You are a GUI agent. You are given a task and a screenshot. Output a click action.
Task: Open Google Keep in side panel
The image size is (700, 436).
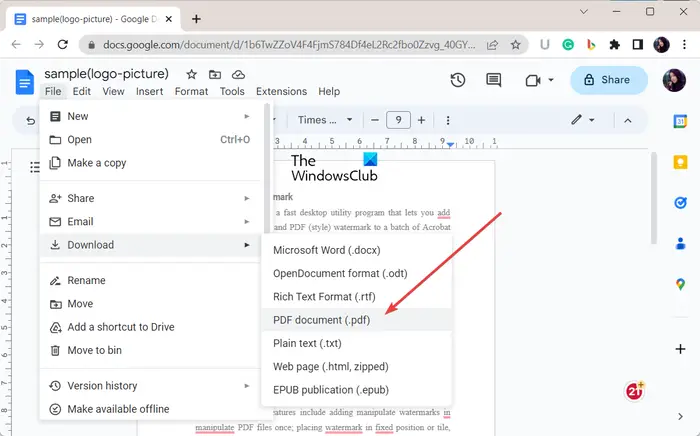680,162
